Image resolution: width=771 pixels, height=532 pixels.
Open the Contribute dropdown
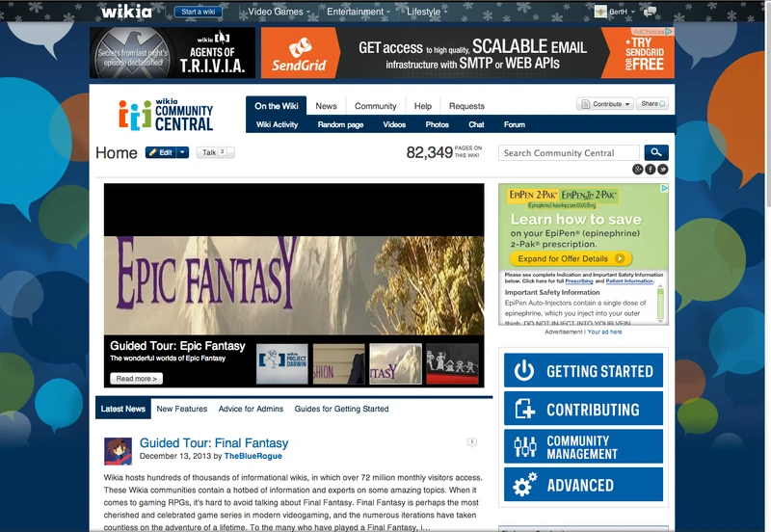click(x=605, y=104)
